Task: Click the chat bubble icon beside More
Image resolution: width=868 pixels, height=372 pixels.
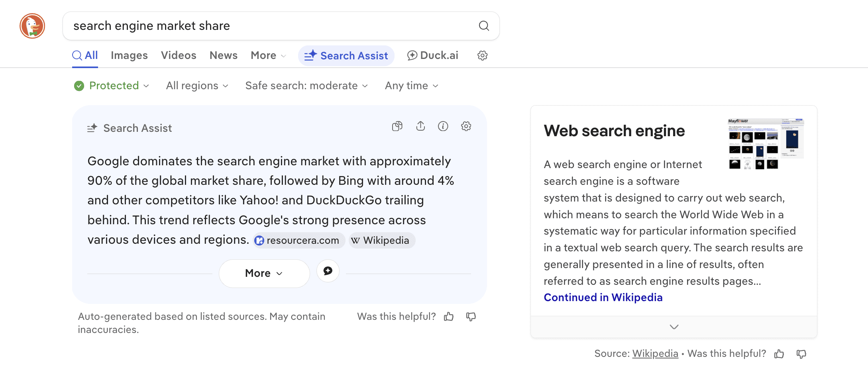Action: point(328,271)
